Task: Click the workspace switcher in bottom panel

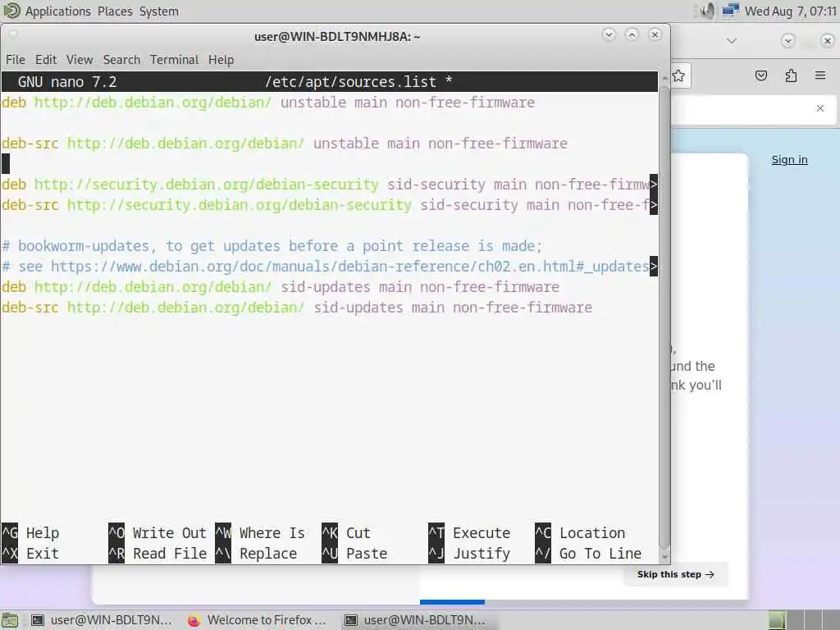Action: 804,620
